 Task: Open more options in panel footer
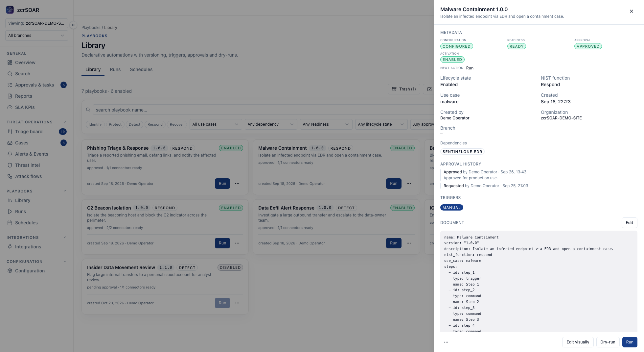pyautogui.click(x=446, y=342)
